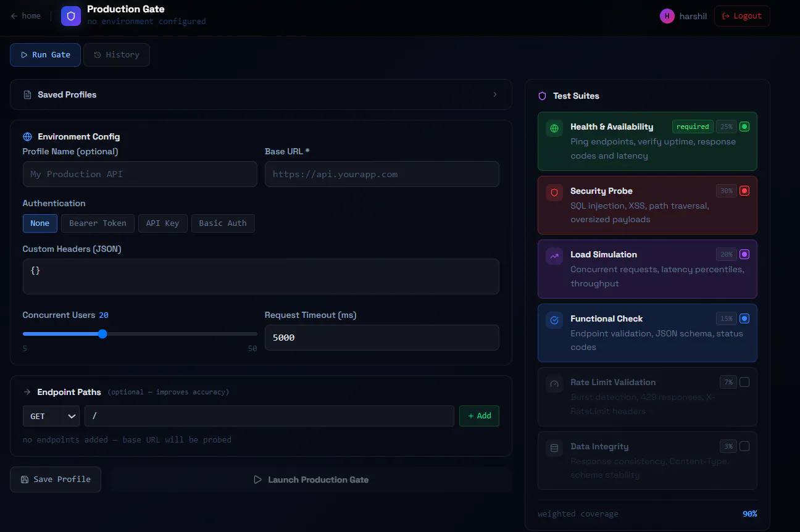Image resolution: width=800 pixels, height=532 pixels.
Task: Choose Basic Auth authentication
Action: [x=223, y=223]
